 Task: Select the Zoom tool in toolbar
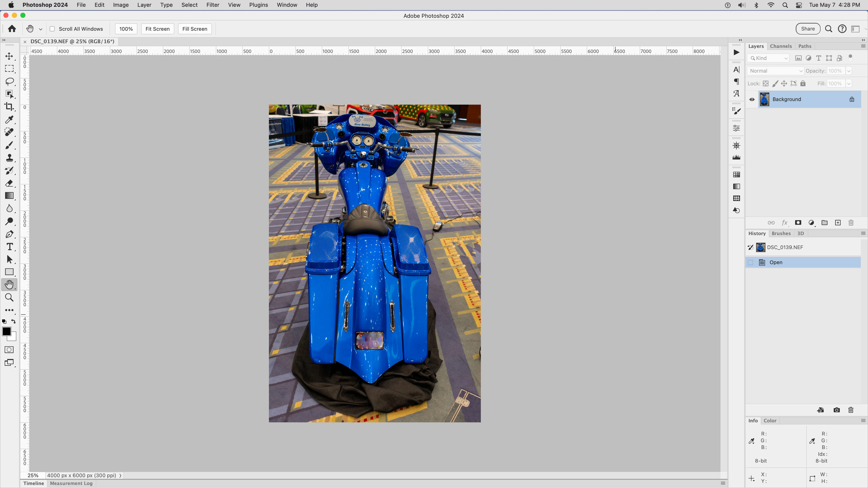[9, 297]
